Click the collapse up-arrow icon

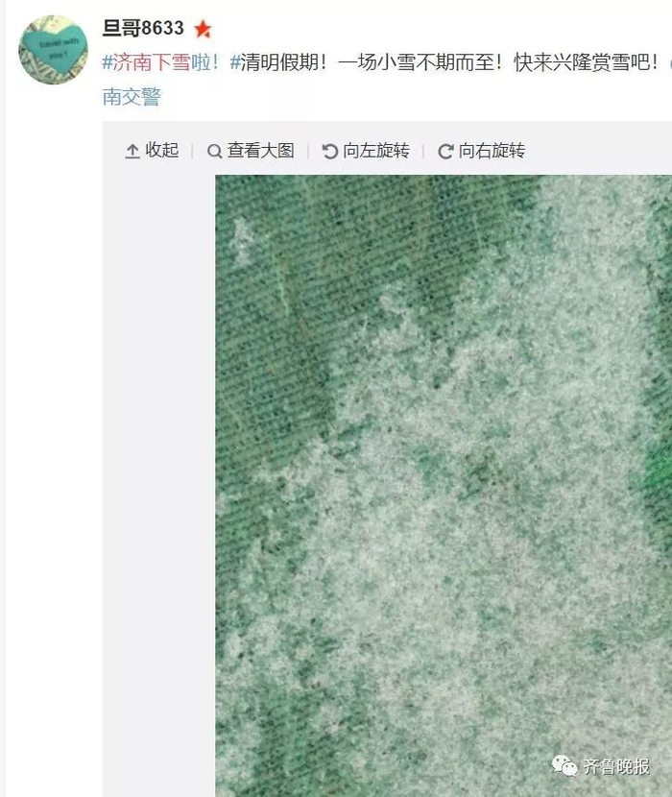coord(132,151)
